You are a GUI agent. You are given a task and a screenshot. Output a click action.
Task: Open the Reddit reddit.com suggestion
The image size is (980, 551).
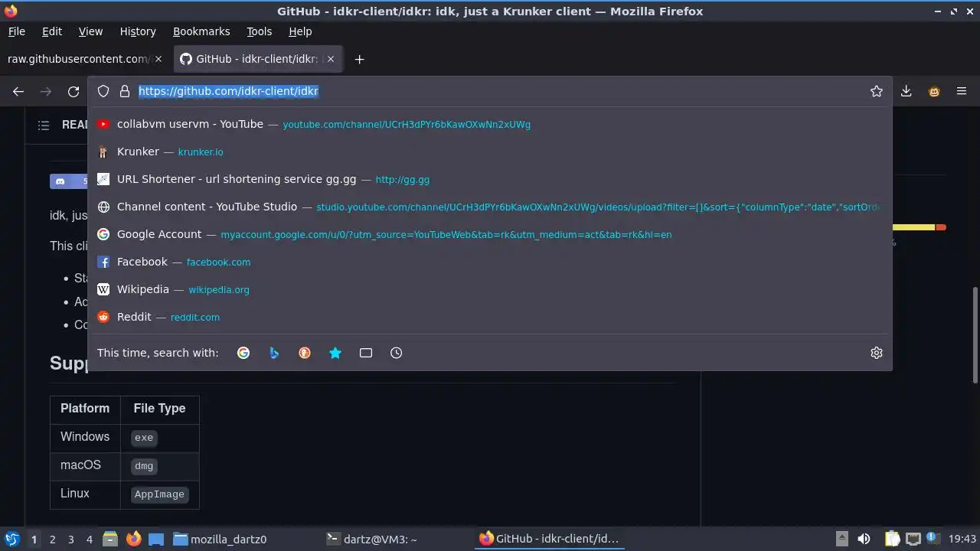pyautogui.click(x=490, y=317)
